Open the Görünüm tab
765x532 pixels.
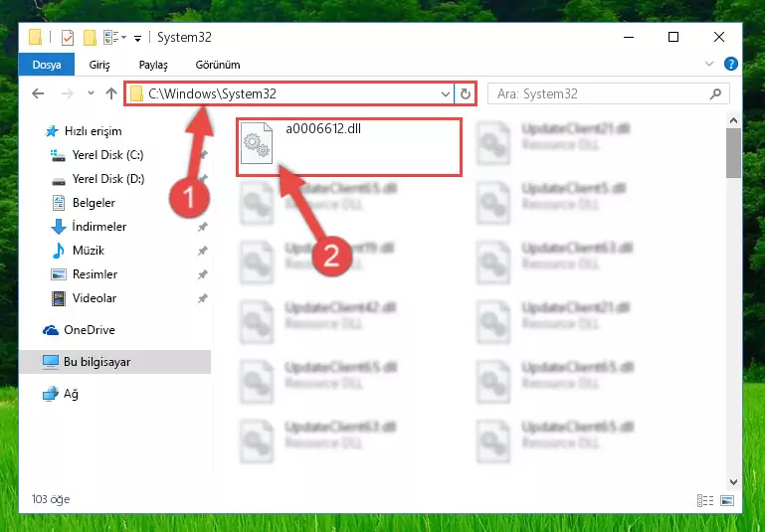tap(218, 65)
